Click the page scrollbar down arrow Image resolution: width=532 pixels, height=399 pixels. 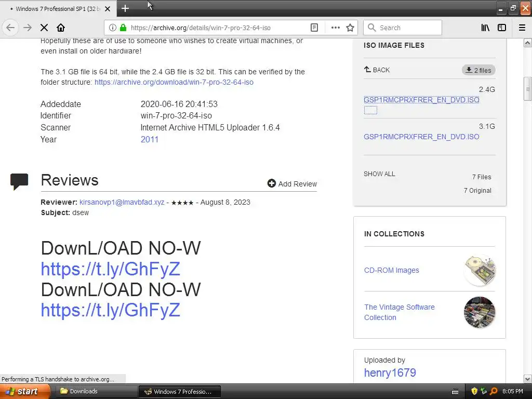[x=527, y=379]
